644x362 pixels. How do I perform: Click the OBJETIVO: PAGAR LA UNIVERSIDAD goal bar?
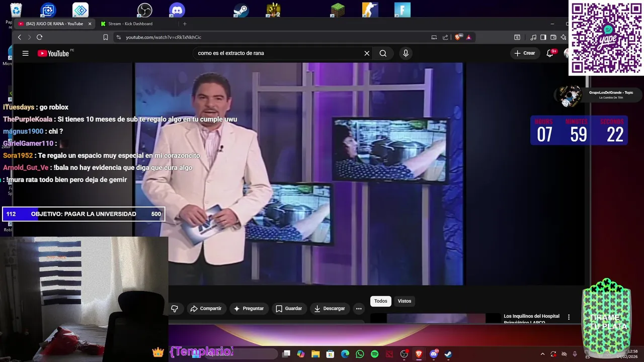click(84, 214)
